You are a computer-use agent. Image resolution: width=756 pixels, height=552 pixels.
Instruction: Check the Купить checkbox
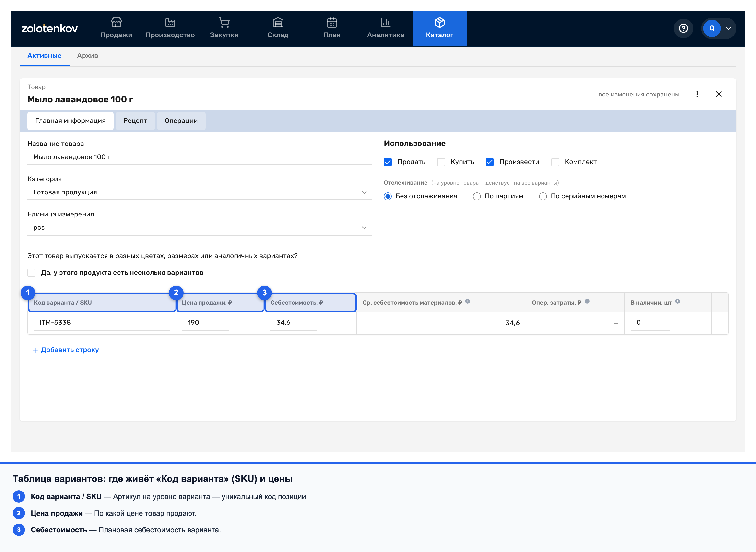[x=441, y=162]
